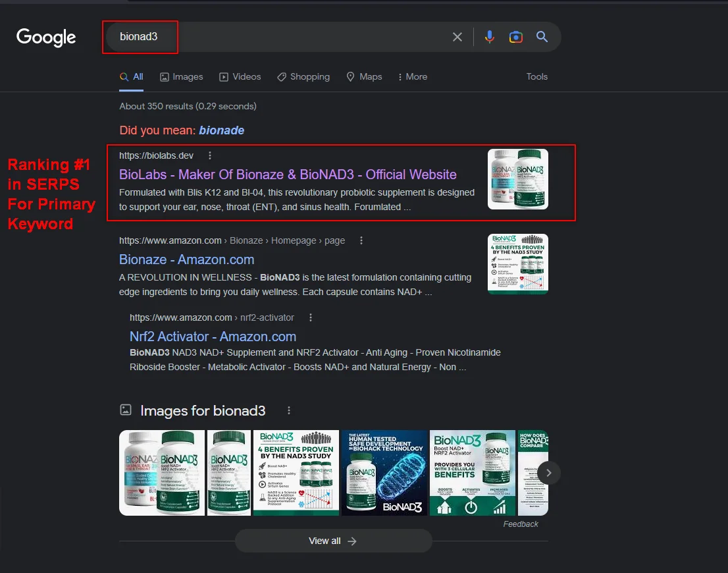
Task: Open the Bionaze - Amazon.com result
Action: tap(187, 259)
